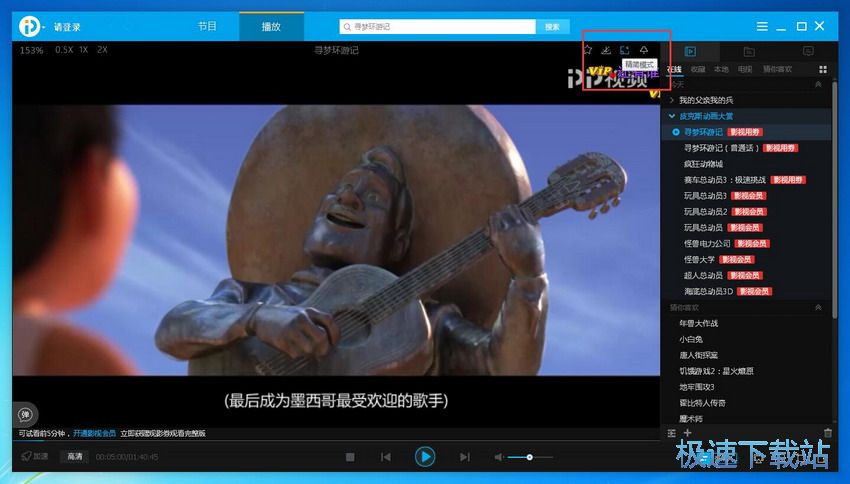
Task: Click the download icon above the video
Action: 606,50
